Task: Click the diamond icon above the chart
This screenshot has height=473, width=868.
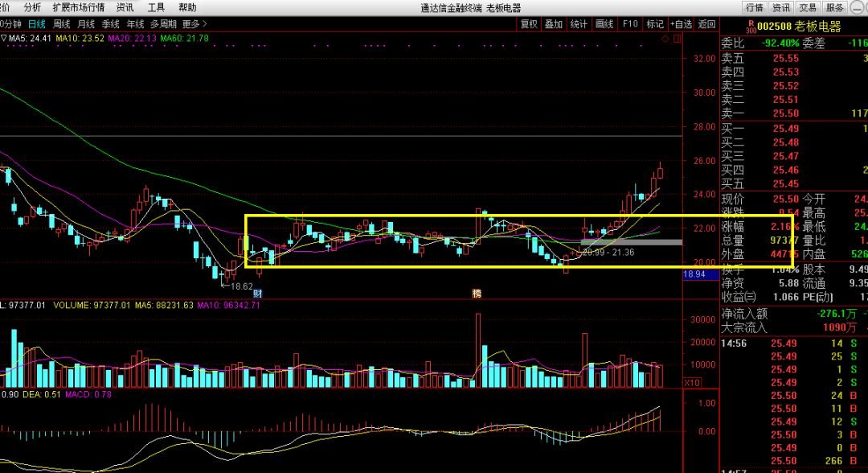Action: pyautogui.click(x=665, y=39)
